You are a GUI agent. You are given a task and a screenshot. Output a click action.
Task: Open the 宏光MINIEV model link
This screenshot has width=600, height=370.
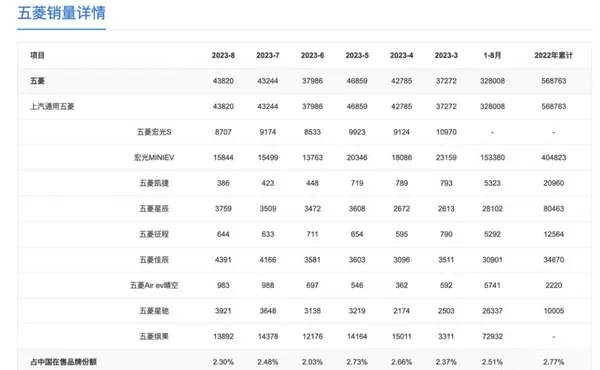coord(154,157)
